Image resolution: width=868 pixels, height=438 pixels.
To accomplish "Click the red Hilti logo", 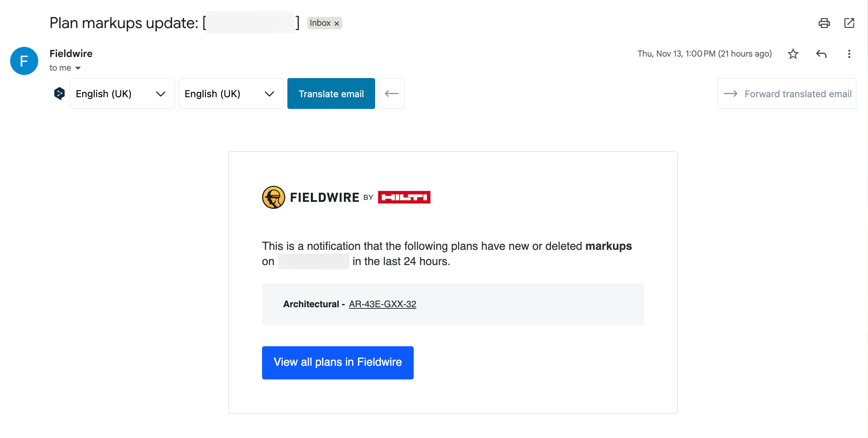I will [404, 197].
